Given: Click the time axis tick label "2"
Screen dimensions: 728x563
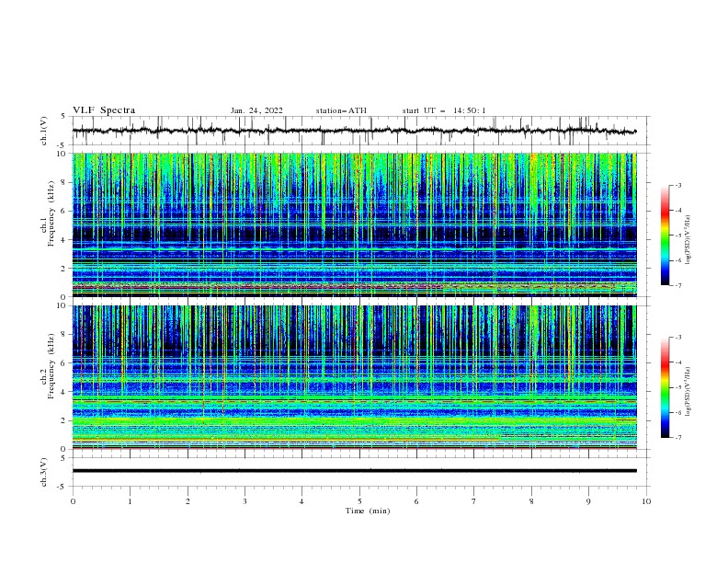Looking at the screenshot, I should (188, 501).
